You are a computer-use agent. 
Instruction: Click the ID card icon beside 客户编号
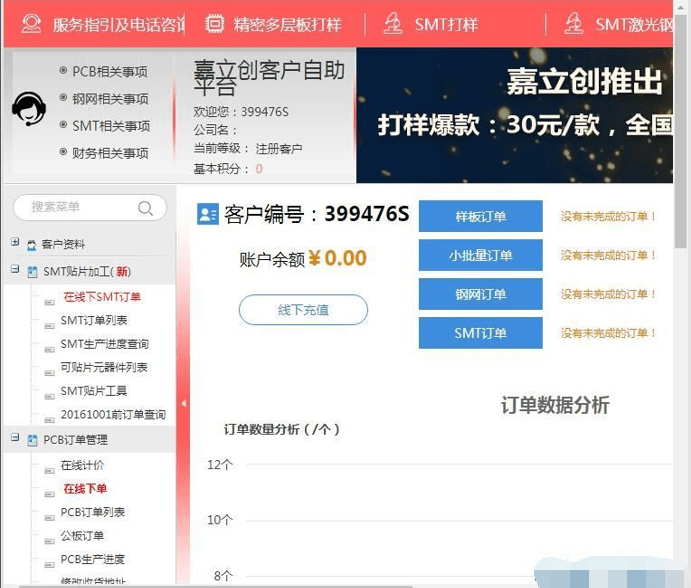[x=208, y=214]
